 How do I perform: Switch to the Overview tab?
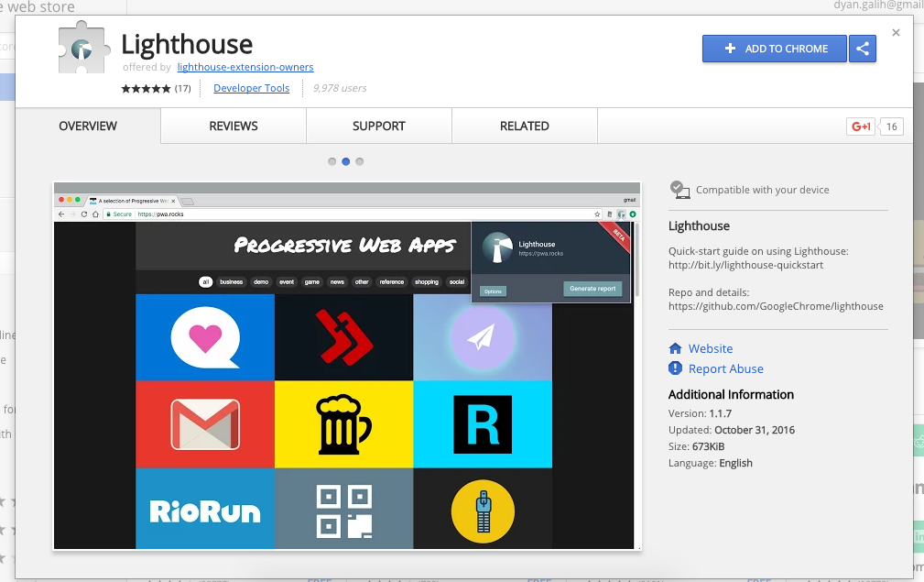coord(88,126)
